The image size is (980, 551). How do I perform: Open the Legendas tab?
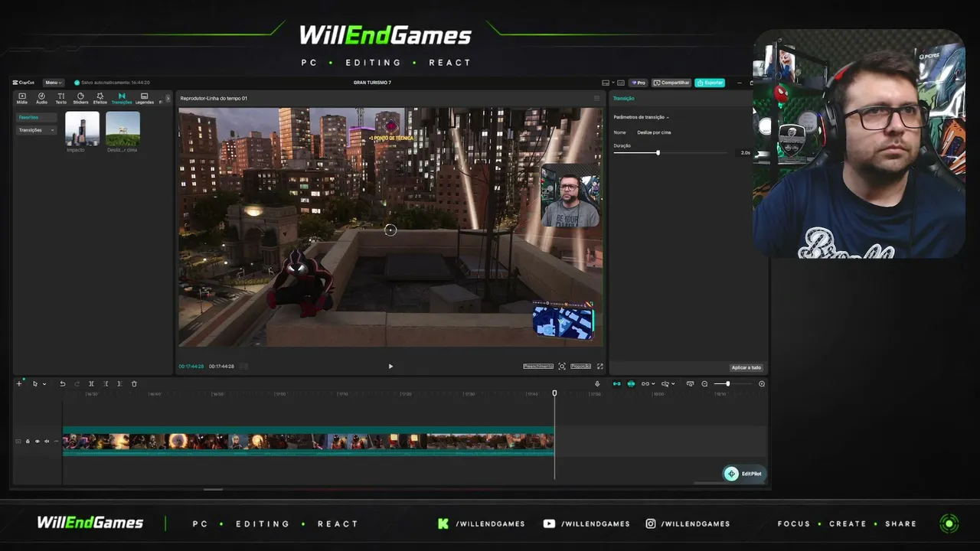144,98
